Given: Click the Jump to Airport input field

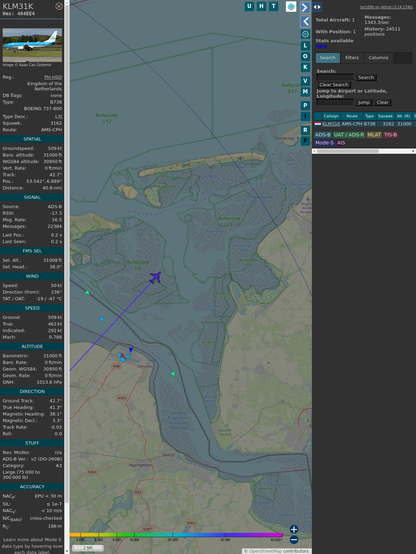Looking at the screenshot, I should (335, 102).
